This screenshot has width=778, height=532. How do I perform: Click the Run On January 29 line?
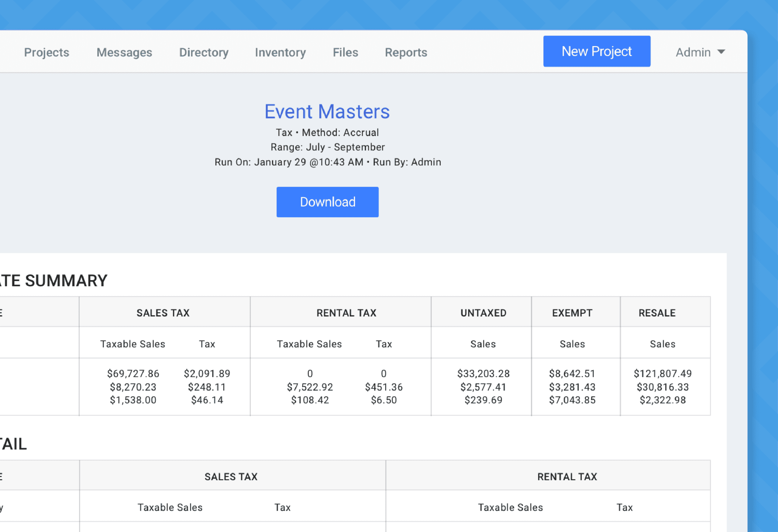pos(328,162)
